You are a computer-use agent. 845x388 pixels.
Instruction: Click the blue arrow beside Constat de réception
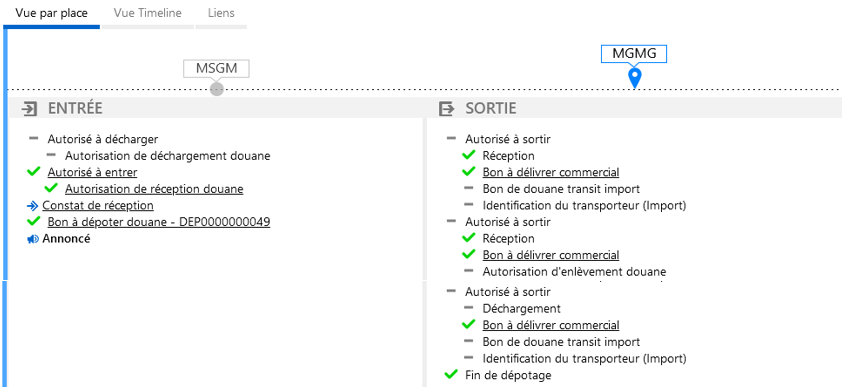[32, 205]
